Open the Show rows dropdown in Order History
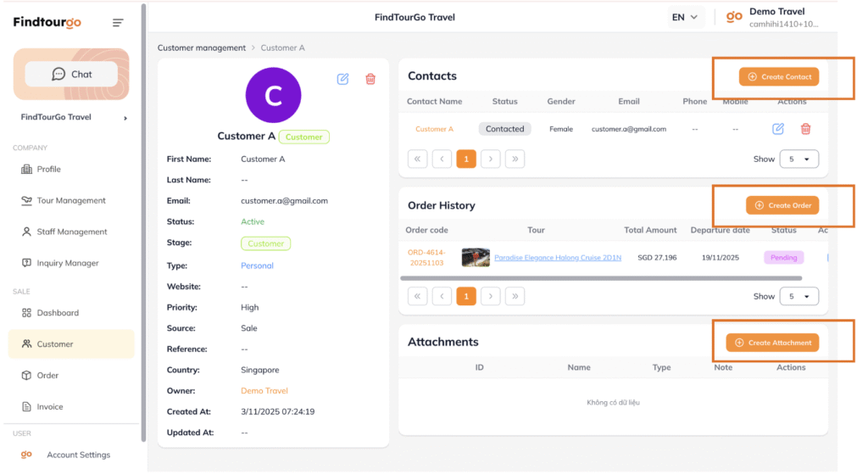The height and width of the screenshot is (475, 868). pos(798,296)
